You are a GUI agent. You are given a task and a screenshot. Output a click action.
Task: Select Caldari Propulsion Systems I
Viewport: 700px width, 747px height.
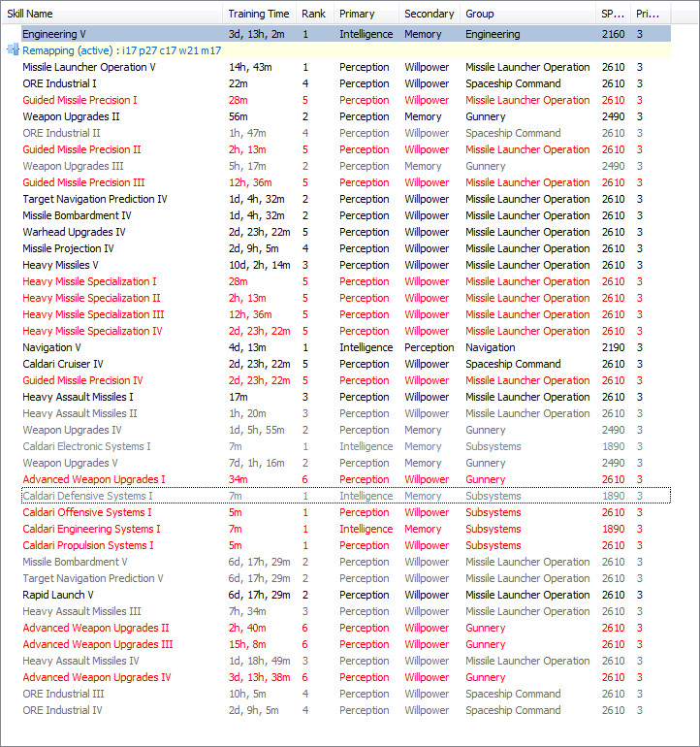point(346,545)
